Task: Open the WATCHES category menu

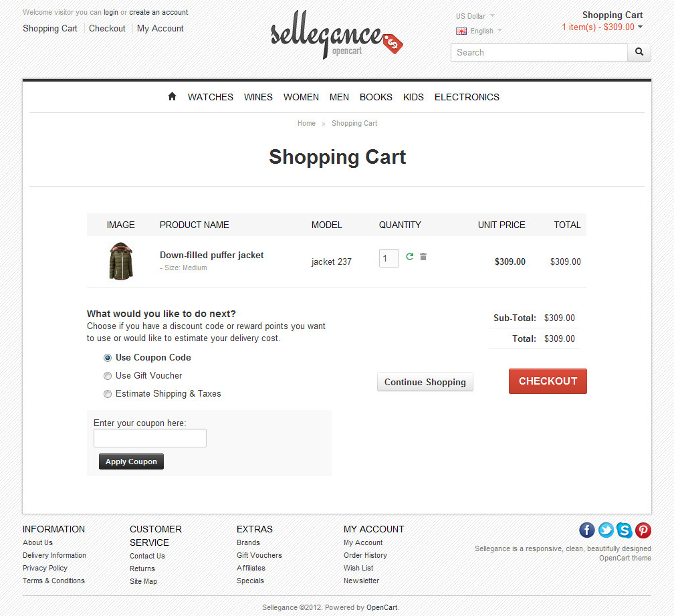Action: pos(211,97)
